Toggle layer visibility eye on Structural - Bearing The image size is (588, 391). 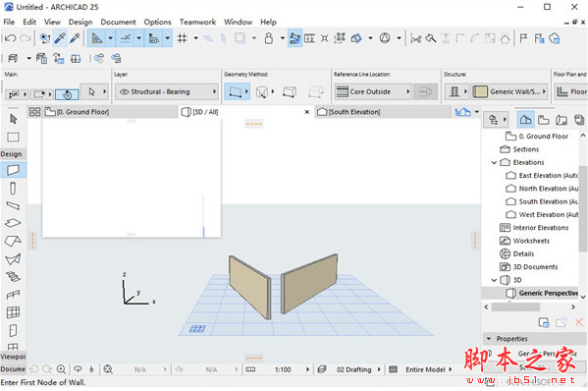point(124,91)
